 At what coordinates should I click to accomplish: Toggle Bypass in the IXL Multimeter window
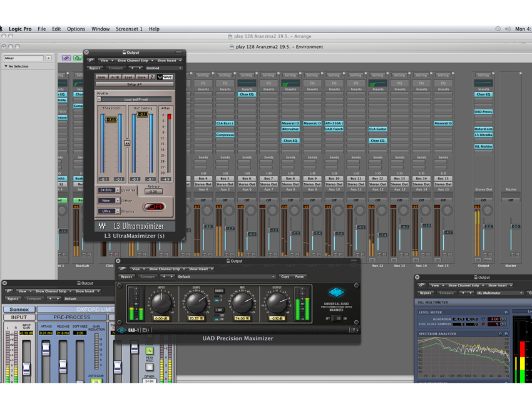[x=426, y=293]
